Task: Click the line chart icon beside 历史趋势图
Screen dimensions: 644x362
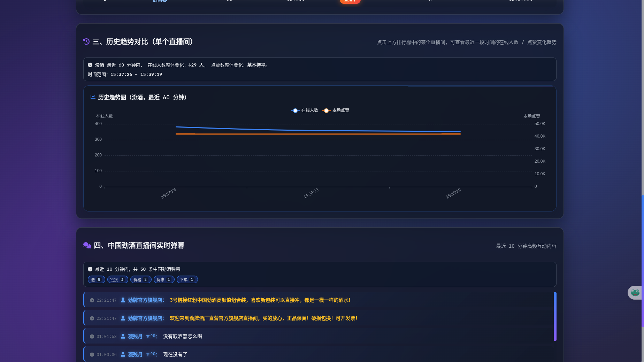Action: [x=93, y=97]
